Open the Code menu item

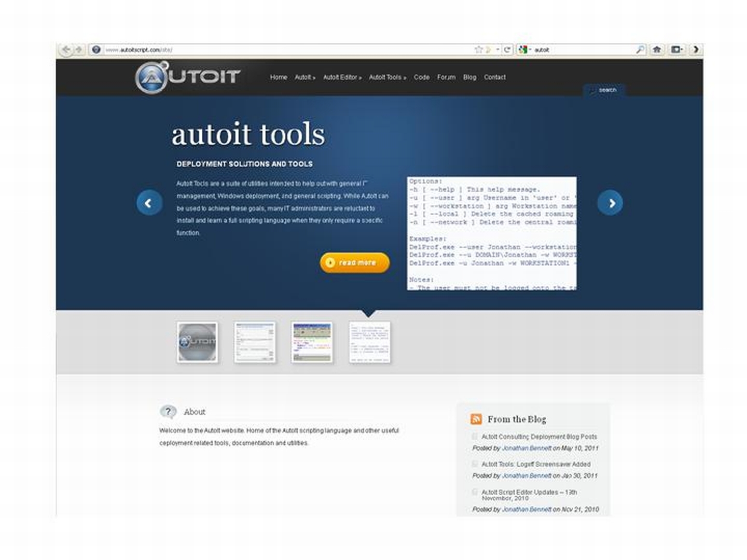[x=422, y=77]
